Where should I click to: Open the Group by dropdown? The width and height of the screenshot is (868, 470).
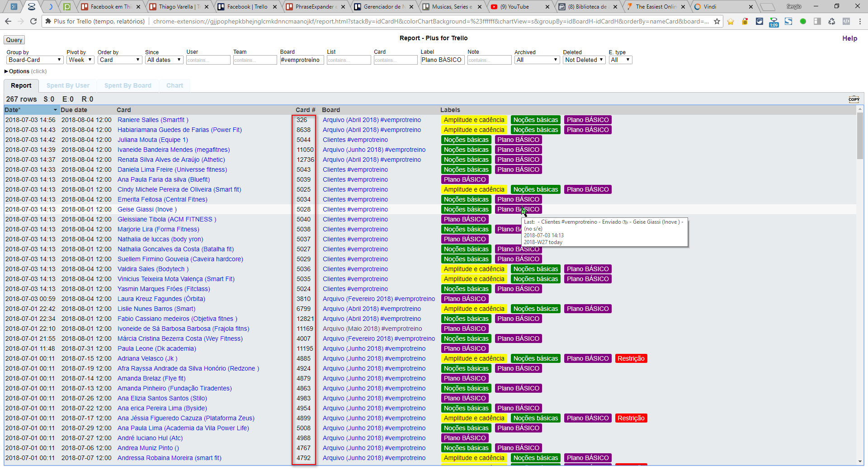[x=34, y=60]
